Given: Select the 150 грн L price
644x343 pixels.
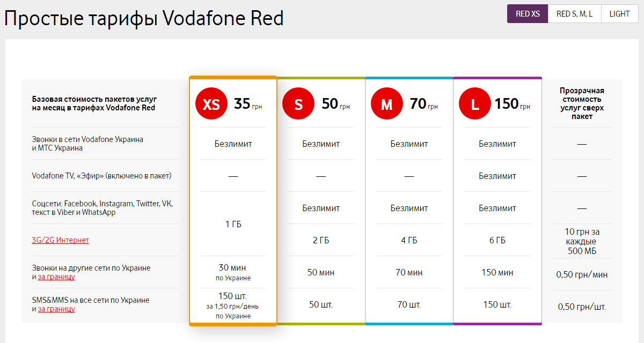Looking at the screenshot, I should [x=513, y=103].
